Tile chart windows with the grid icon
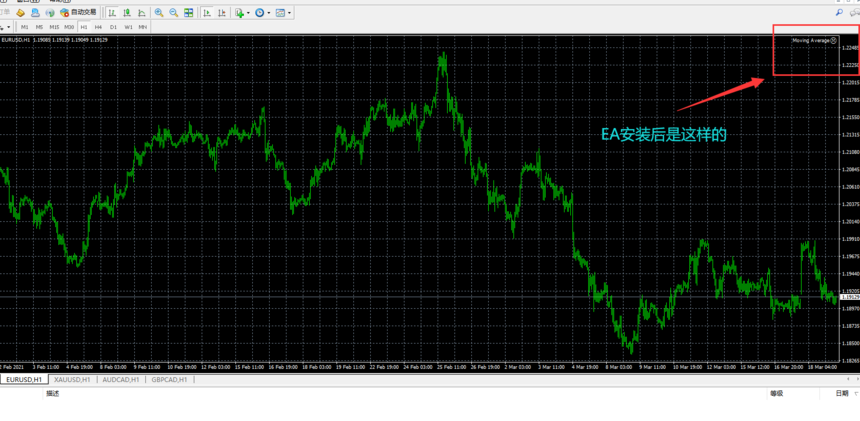The image size is (860, 421). point(189,13)
